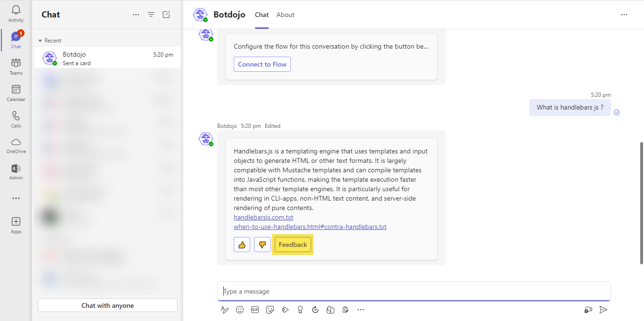Go to Teams in the left rail

[16, 67]
